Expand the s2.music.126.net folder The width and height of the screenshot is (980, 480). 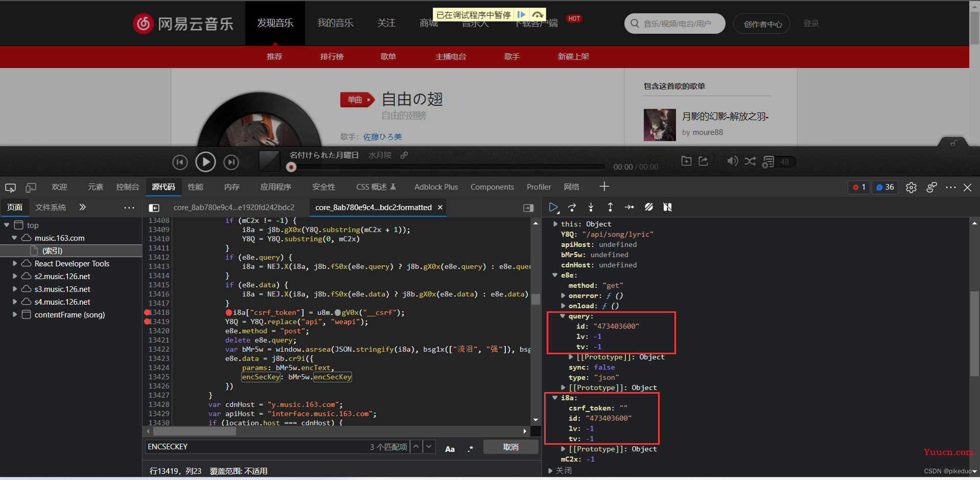pos(15,277)
